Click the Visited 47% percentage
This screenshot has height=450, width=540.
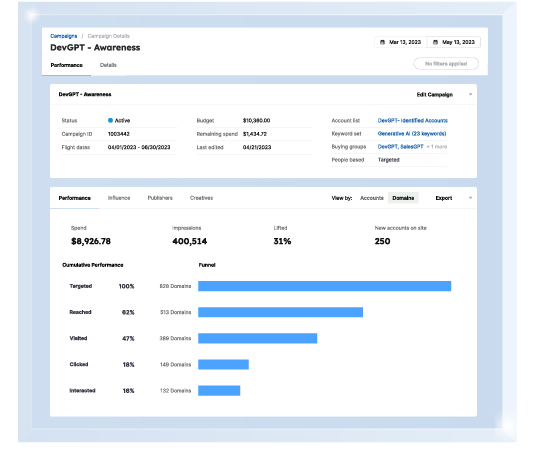128,338
